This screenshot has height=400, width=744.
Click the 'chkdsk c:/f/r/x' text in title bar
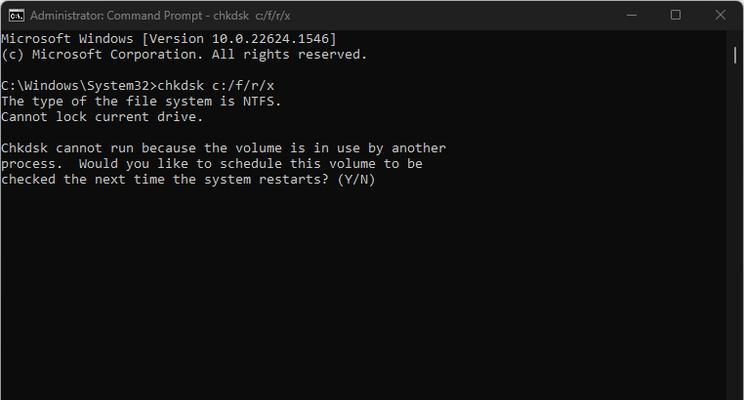(251, 16)
